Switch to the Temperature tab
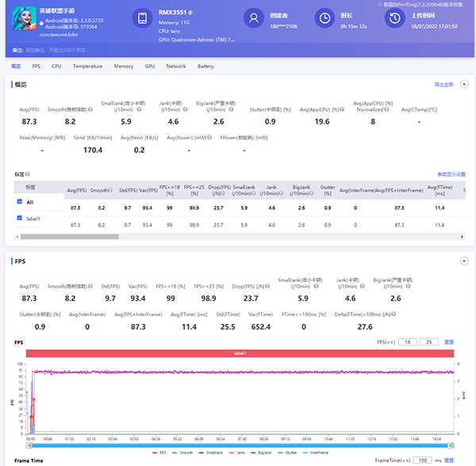The width and height of the screenshot is (476, 466). [87, 67]
